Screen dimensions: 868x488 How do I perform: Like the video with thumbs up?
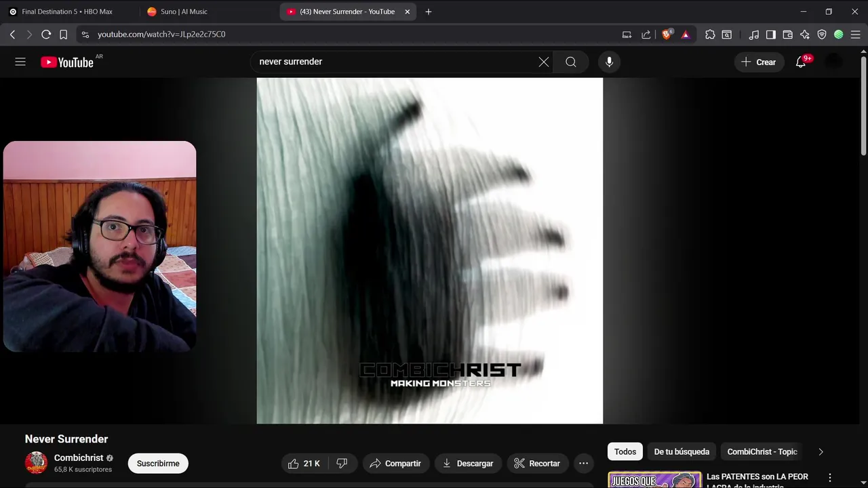[x=304, y=464]
